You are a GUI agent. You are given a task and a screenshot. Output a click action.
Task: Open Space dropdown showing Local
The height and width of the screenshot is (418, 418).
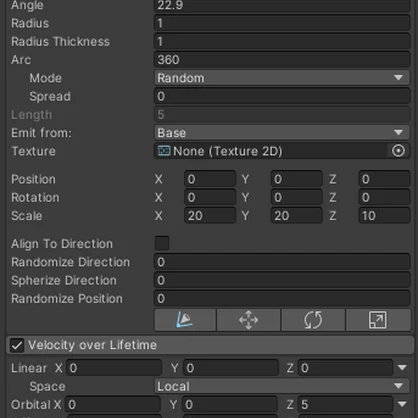point(282,386)
